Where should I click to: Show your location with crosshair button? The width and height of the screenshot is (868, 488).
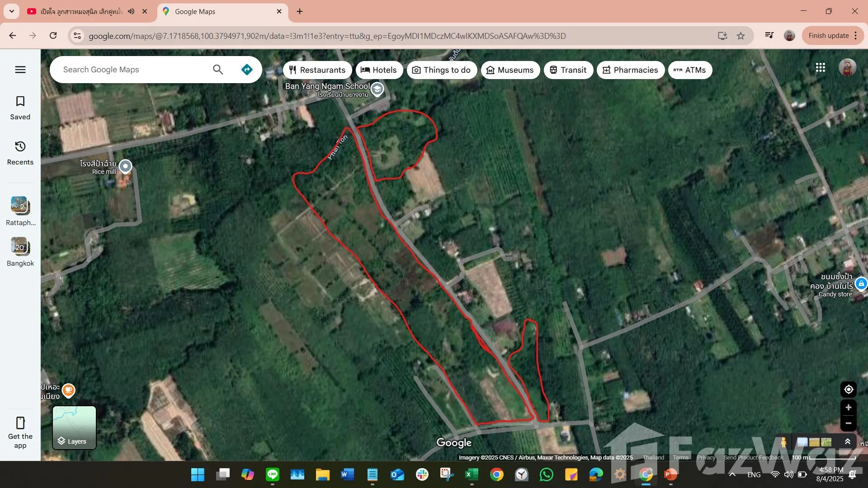coord(848,389)
